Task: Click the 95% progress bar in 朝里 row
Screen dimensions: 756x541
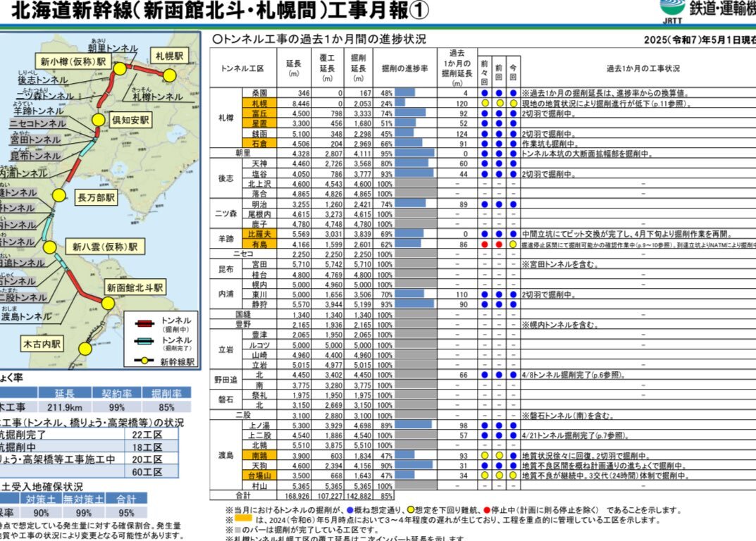Action: [414, 154]
